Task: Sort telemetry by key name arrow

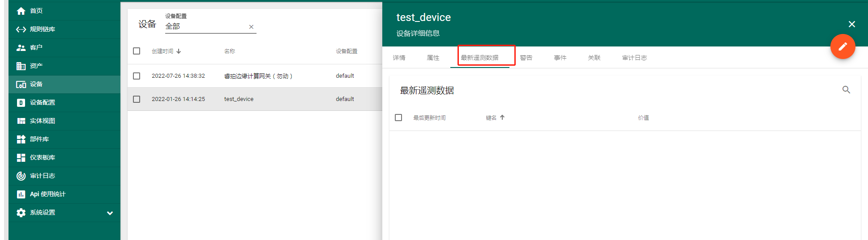Action: (x=502, y=118)
